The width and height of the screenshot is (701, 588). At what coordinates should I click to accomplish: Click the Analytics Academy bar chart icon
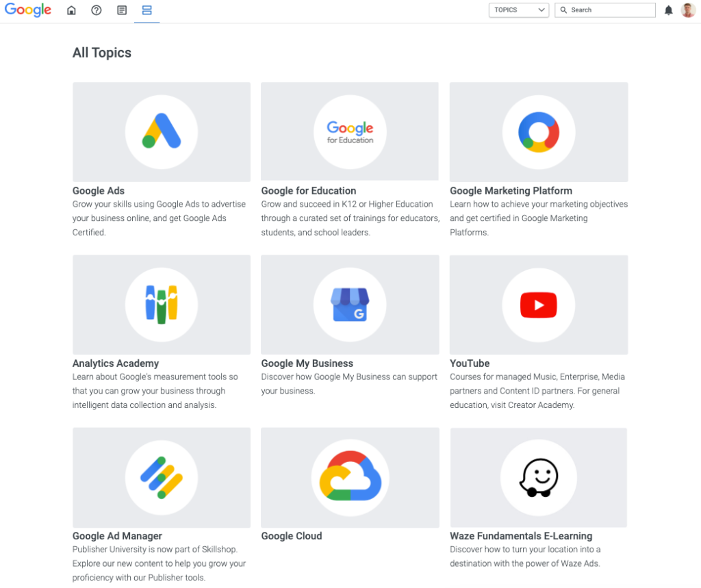point(161,305)
